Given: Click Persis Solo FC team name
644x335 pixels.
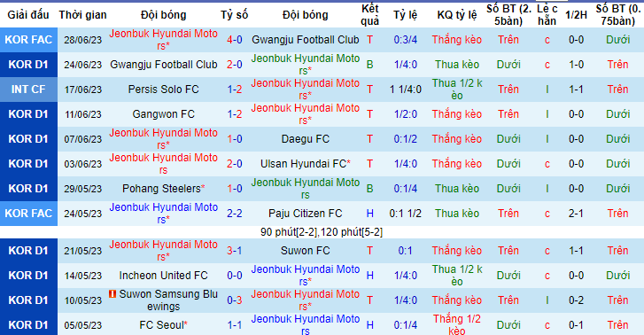Looking at the screenshot, I should [x=164, y=90].
